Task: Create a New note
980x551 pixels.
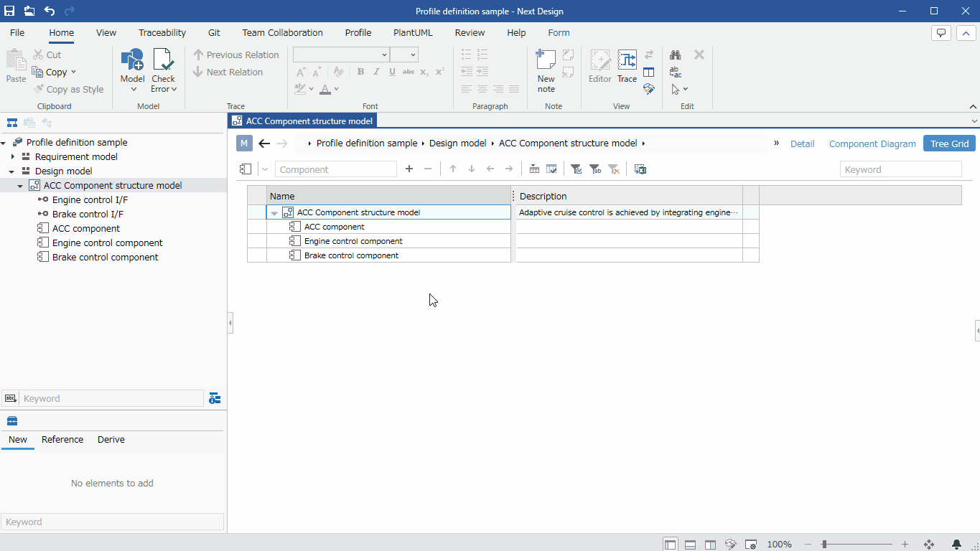Action: click(x=546, y=70)
